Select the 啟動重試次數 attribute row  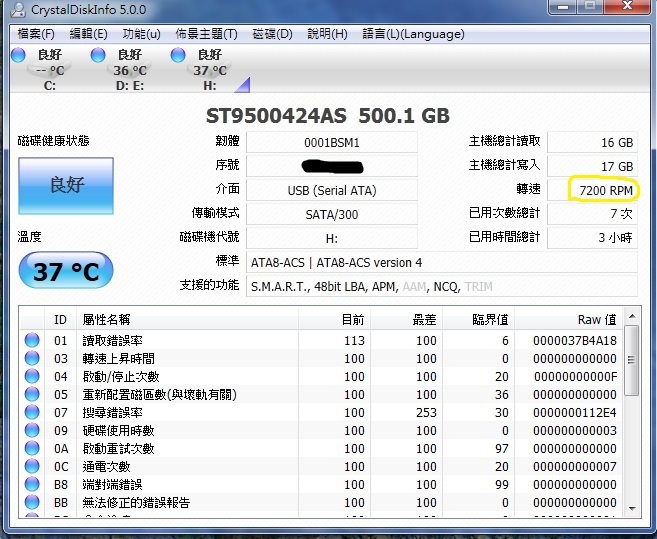(321, 448)
